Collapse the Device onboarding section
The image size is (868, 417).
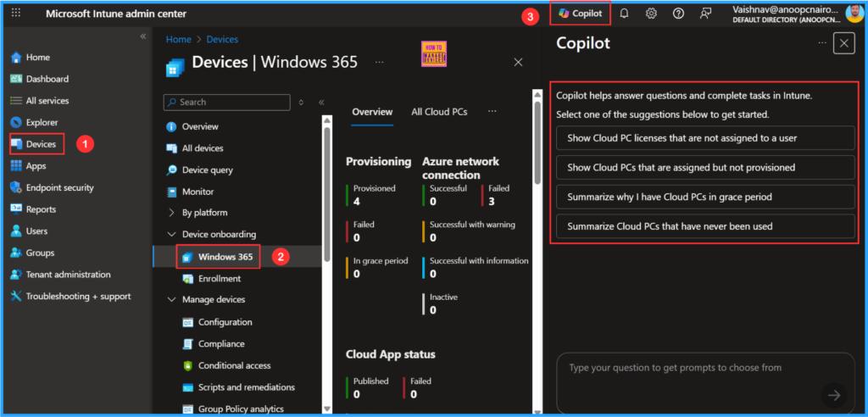(171, 235)
